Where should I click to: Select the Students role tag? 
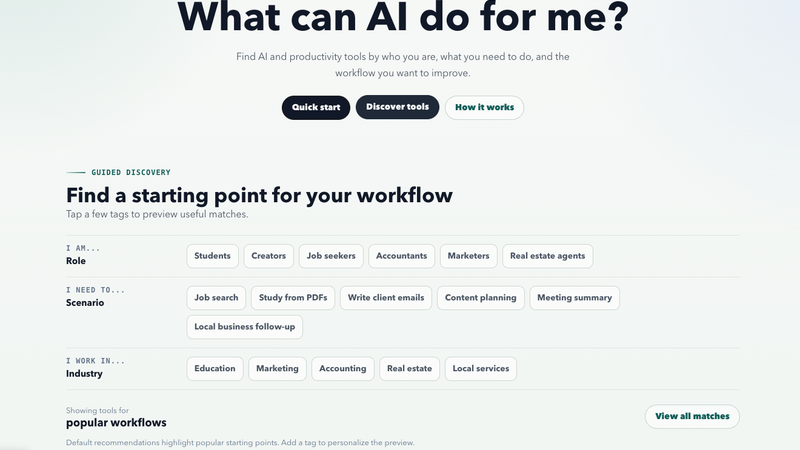pyautogui.click(x=212, y=256)
